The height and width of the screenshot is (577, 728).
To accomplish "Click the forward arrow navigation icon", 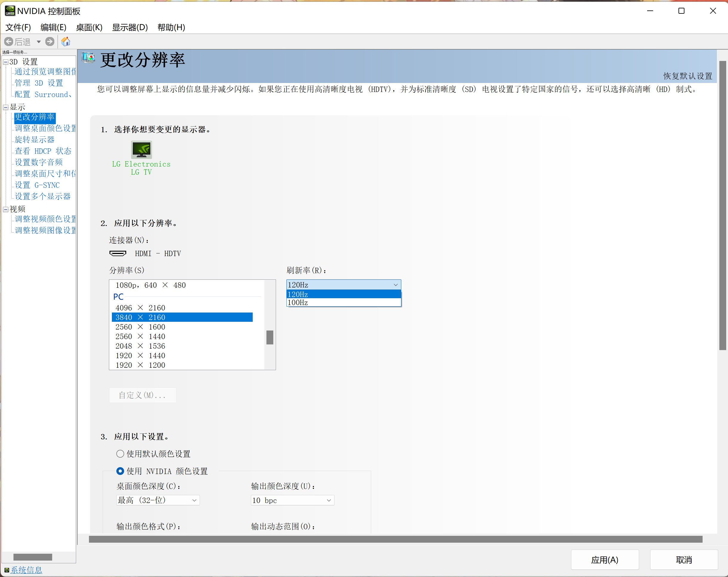I will click(50, 41).
